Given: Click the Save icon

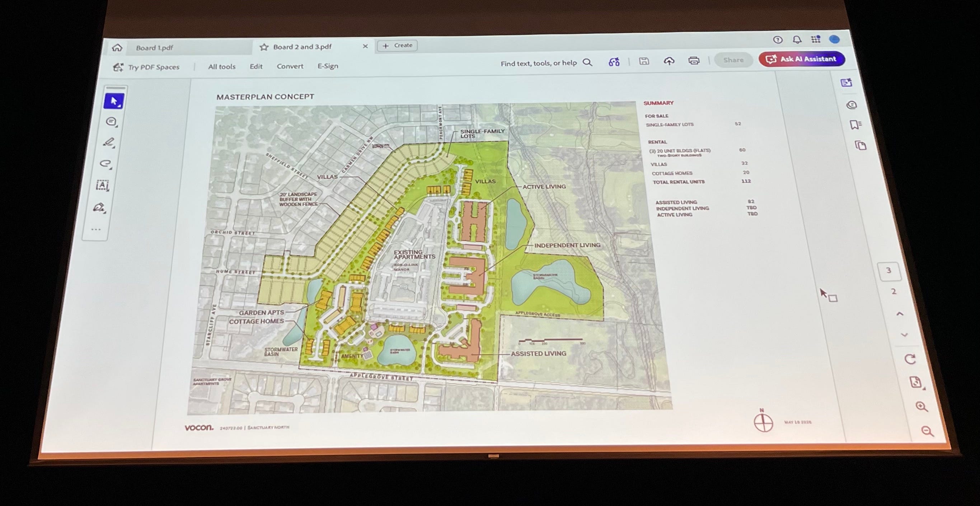Looking at the screenshot, I should (644, 61).
